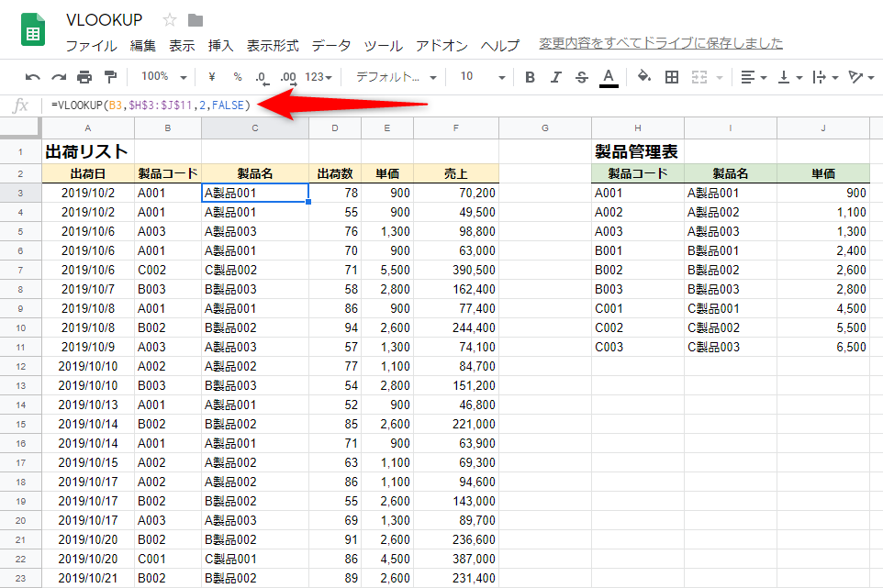This screenshot has height=588, width=883.
Task: Open the text color picker
Action: coord(609,77)
